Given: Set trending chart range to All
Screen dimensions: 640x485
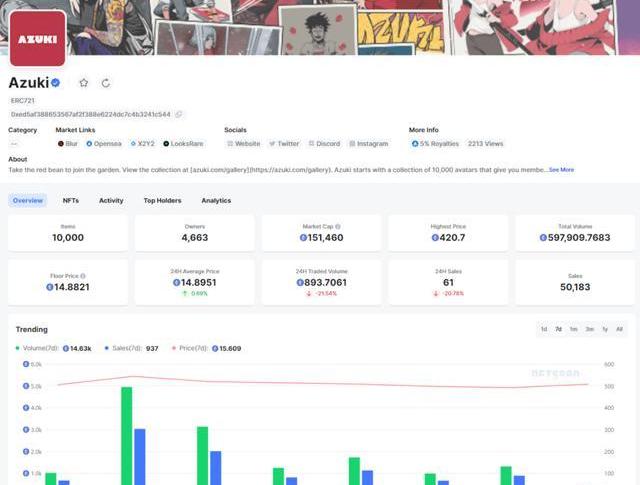Looking at the screenshot, I should (619, 329).
